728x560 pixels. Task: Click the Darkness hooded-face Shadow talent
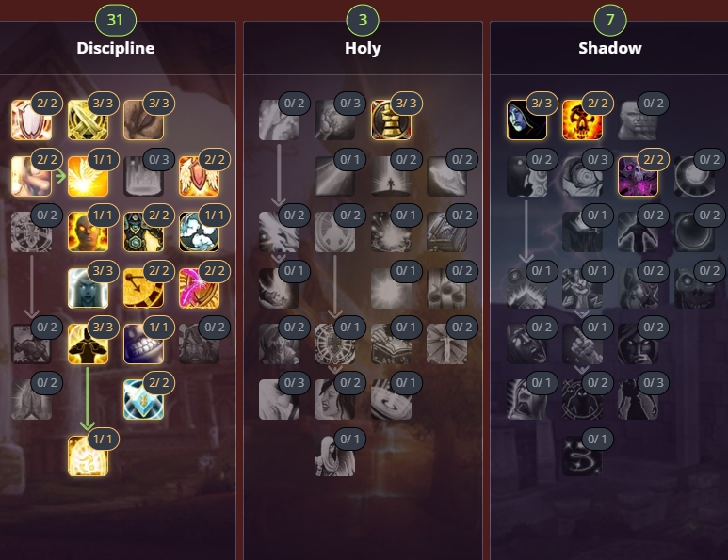(526, 120)
